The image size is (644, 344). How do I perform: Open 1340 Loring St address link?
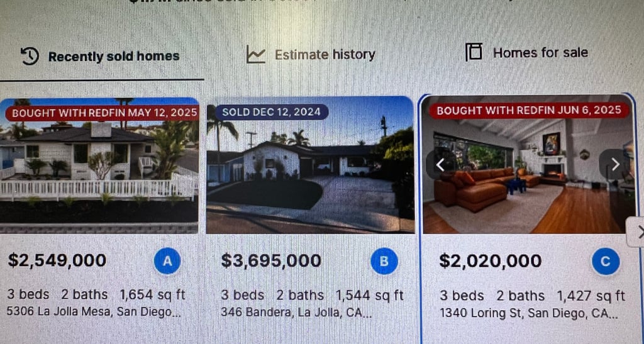(x=528, y=313)
